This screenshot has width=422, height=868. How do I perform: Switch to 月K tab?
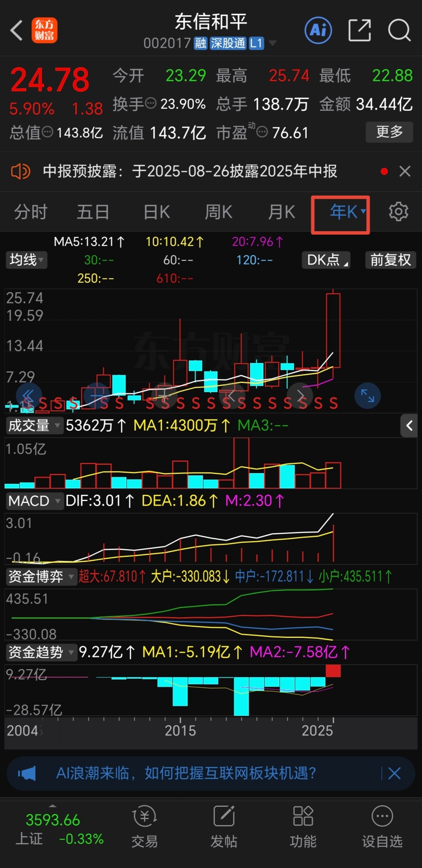[x=282, y=212]
